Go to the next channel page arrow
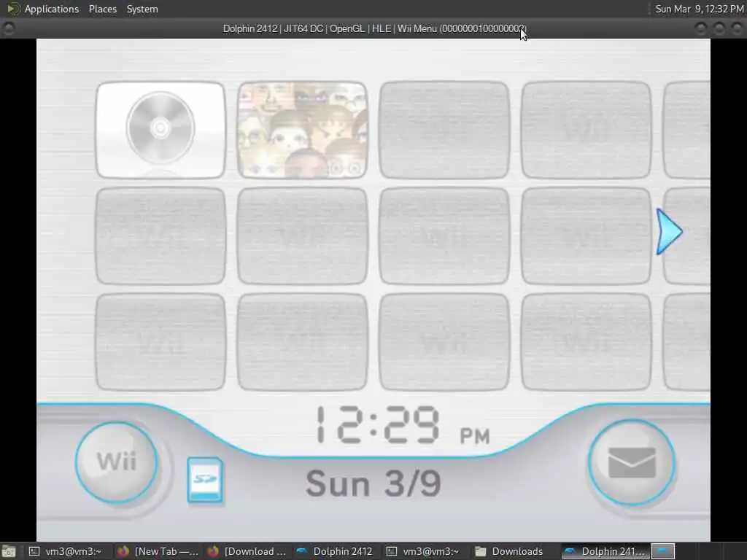Screen dimensions: 747x560 (x=669, y=231)
